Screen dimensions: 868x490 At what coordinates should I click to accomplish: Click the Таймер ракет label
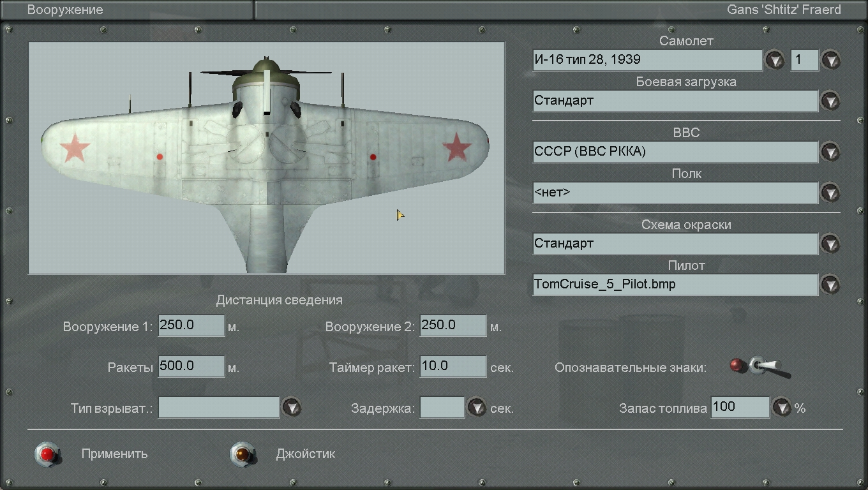point(372,367)
